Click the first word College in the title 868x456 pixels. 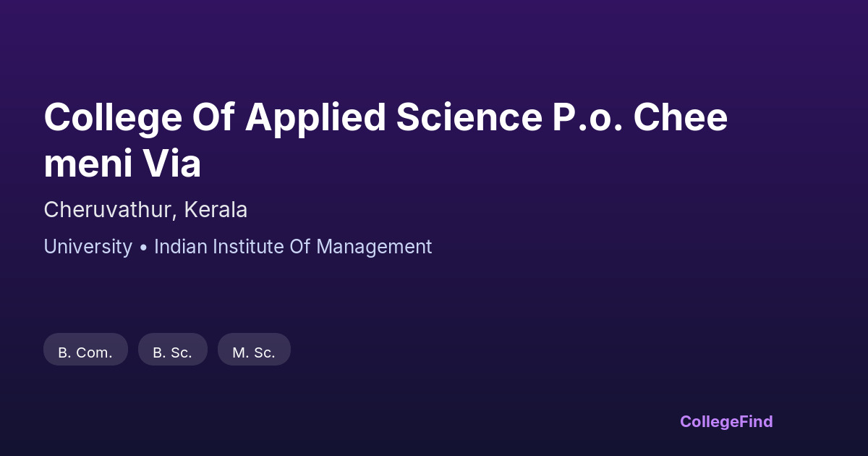(114, 117)
